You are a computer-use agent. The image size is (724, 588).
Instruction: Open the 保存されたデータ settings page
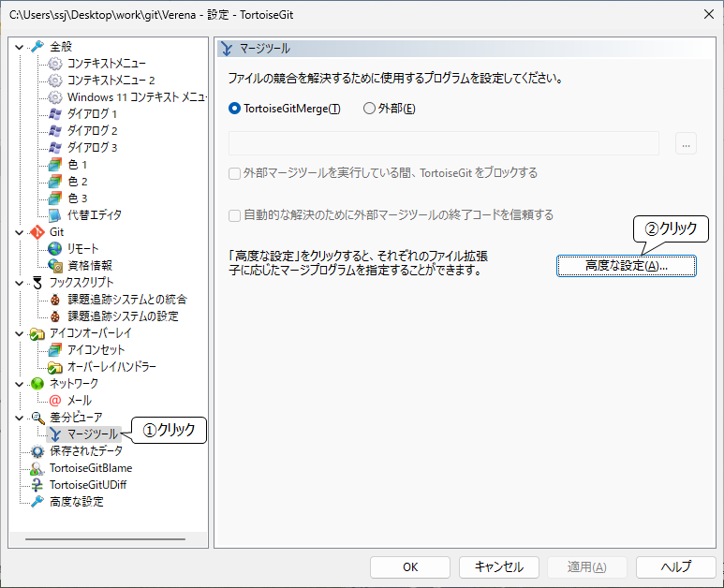86,451
